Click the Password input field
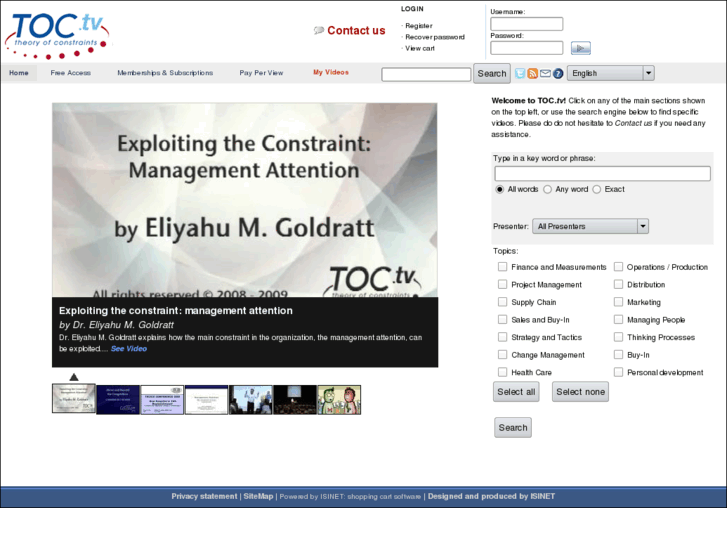The width and height of the screenshot is (727, 545). [527, 48]
